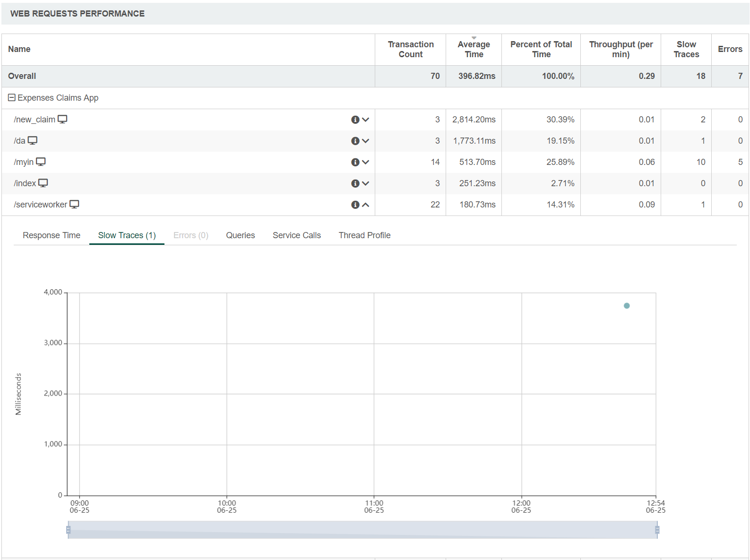750x560 pixels.
Task: Click the monitor icon beside /index
Action: click(43, 183)
